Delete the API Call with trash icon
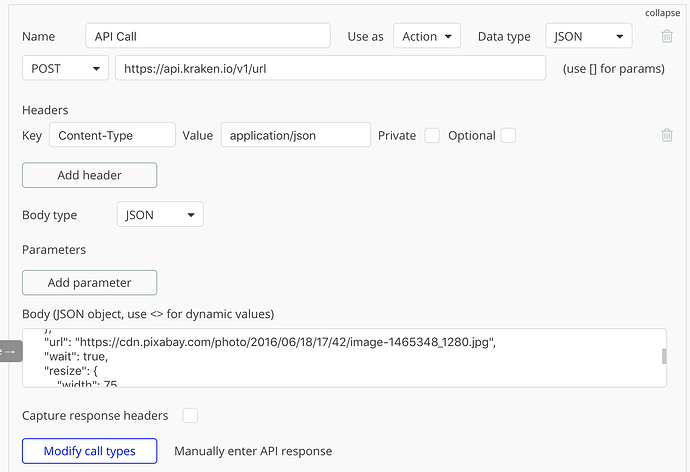This screenshot has height=472, width=690. [667, 36]
